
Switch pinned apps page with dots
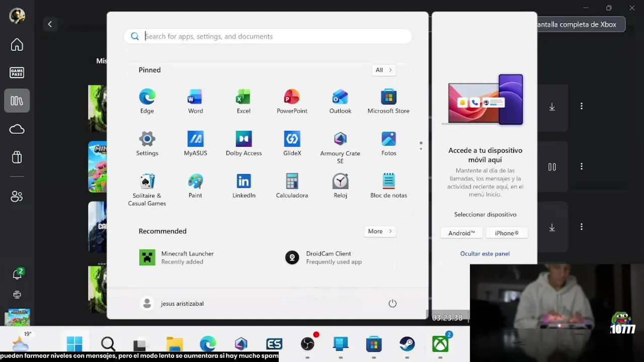(x=421, y=145)
